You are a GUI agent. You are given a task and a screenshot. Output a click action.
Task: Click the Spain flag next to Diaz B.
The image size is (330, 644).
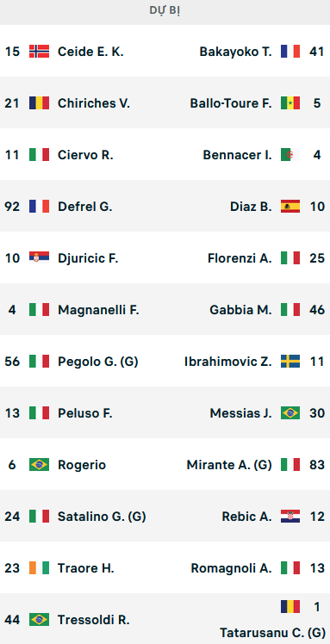pos(290,206)
